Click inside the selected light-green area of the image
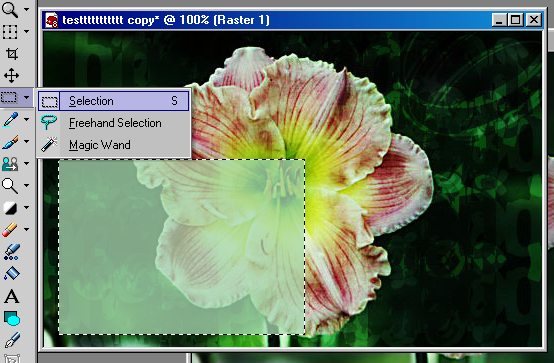 coord(181,247)
